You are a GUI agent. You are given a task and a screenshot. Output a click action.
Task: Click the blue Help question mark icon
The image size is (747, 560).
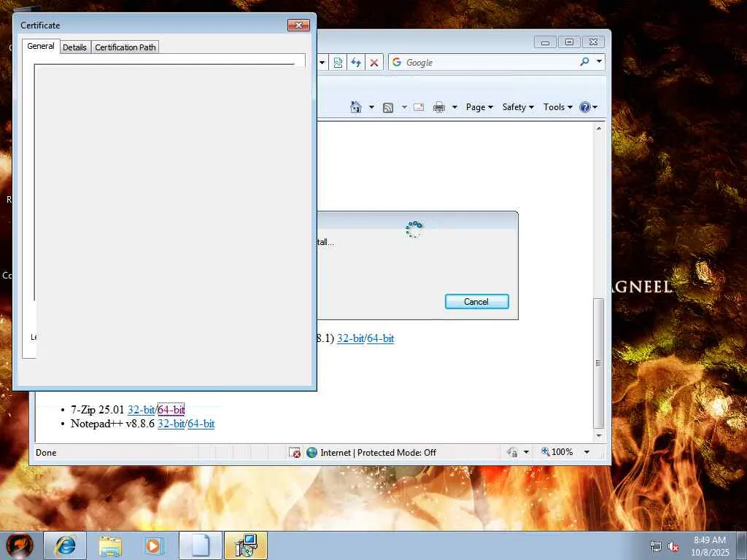(584, 107)
